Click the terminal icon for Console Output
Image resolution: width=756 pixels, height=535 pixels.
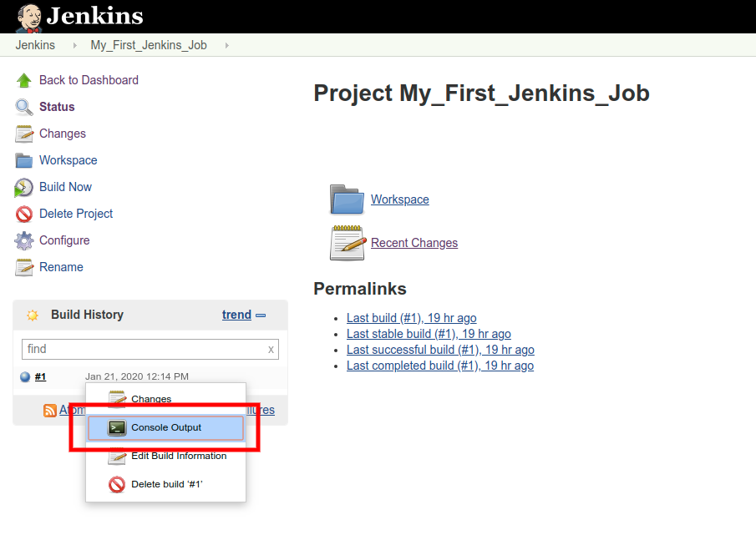[x=117, y=427]
